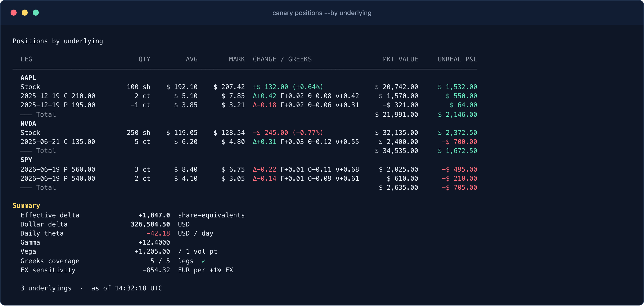
Task: Click the green checkmark after legs
Action: [204, 261]
